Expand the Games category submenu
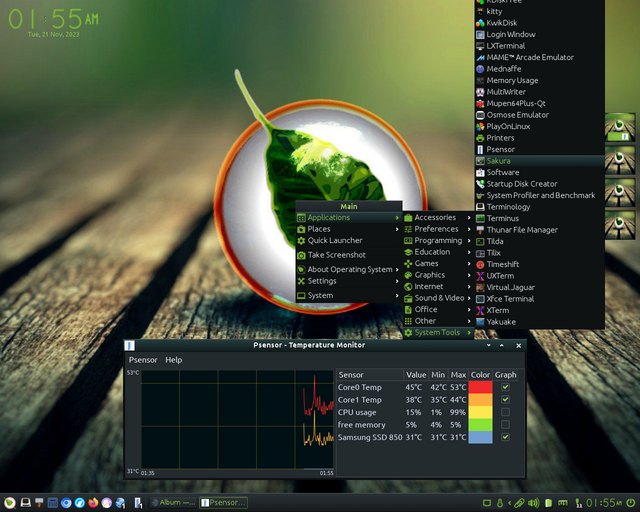This screenshot has height=512, width=640. coord(438,264)
